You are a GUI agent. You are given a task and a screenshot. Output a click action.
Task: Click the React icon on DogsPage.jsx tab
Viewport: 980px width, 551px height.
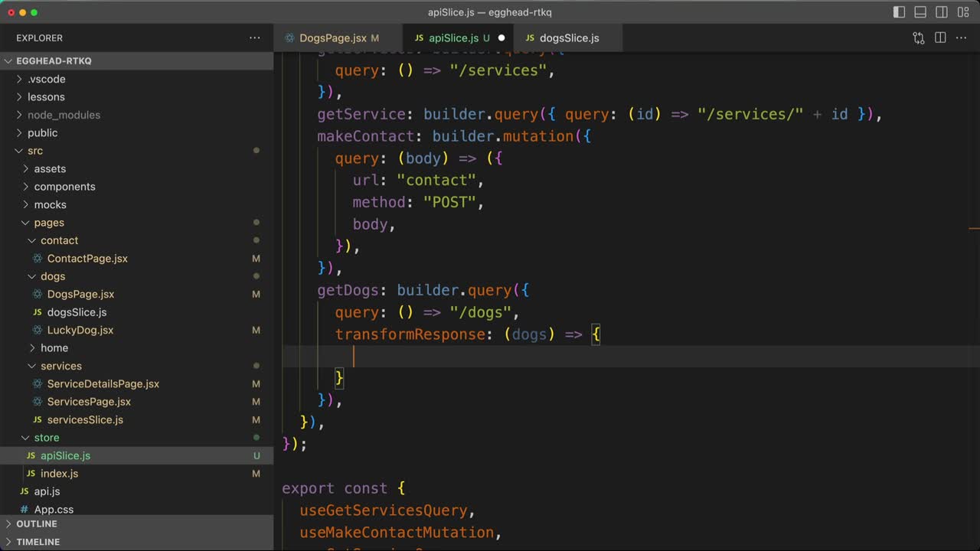289,37
